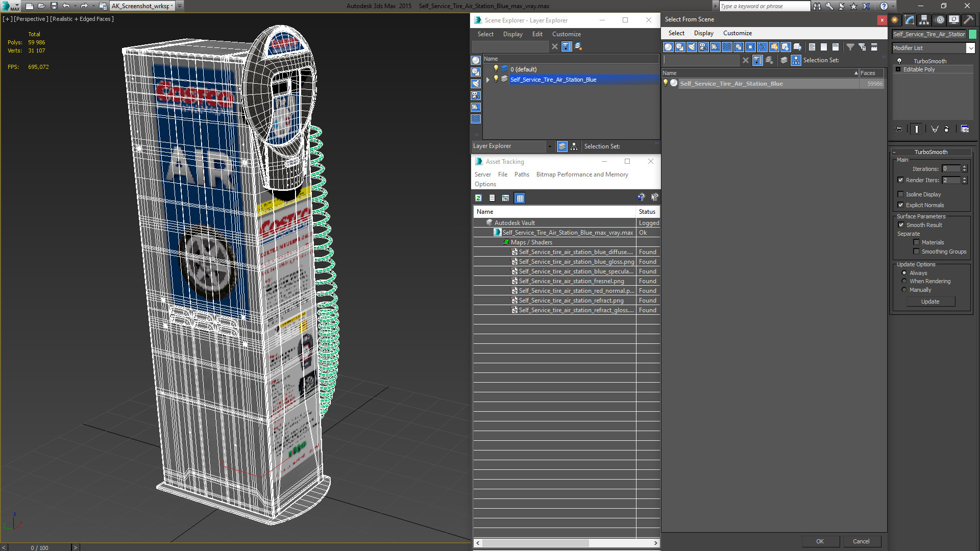This screenshot has width=980, height=551.
Task: Undo the last action in the quick access toolbar
Action: (66, 6)
